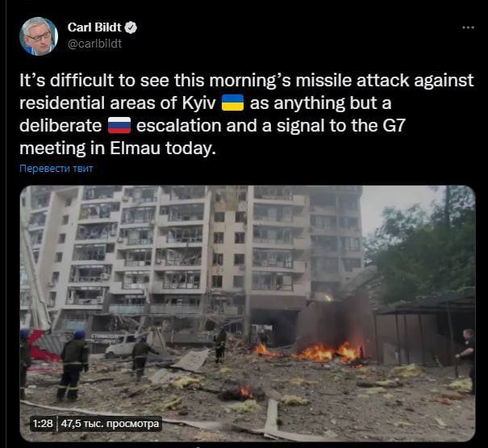Image resolution: width=488 pixels, height=448 pixels.
Task: Play the embedded video of damaged building
Action: 248,313
